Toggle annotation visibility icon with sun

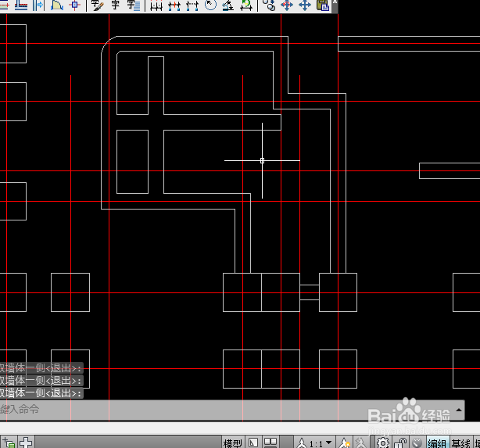pos(344,443)
